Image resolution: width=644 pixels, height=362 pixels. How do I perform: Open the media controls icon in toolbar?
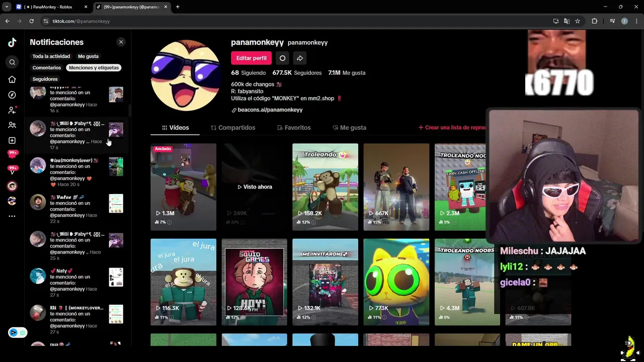[612, 21]
